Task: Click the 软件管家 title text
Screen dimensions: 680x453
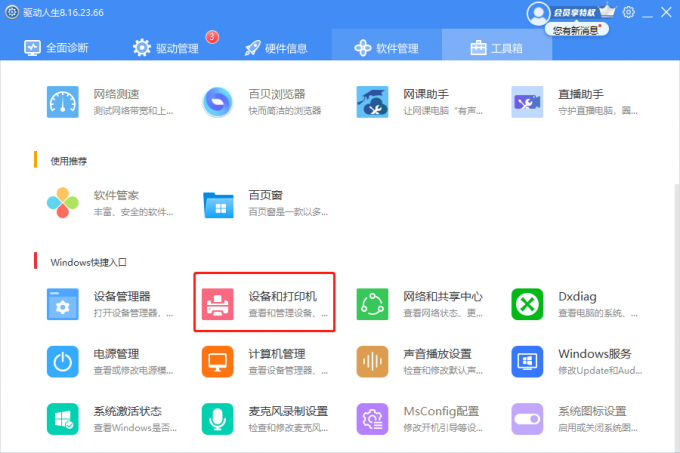Action: pos(116,195)
